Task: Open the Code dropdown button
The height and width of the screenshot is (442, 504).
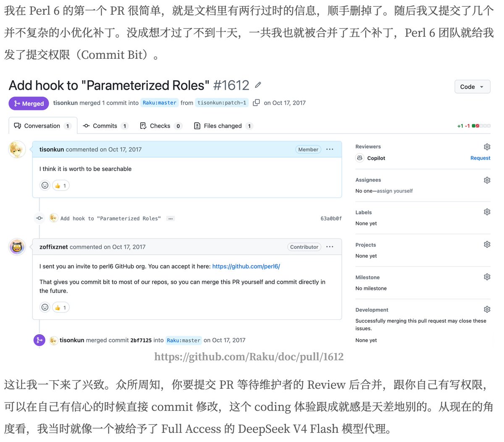Action: tap(472, 86)
